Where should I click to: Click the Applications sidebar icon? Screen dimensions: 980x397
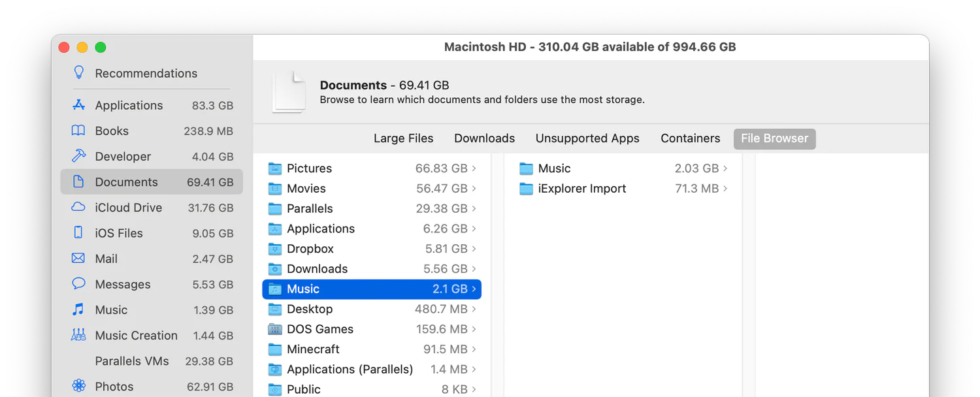pos(78,104)
